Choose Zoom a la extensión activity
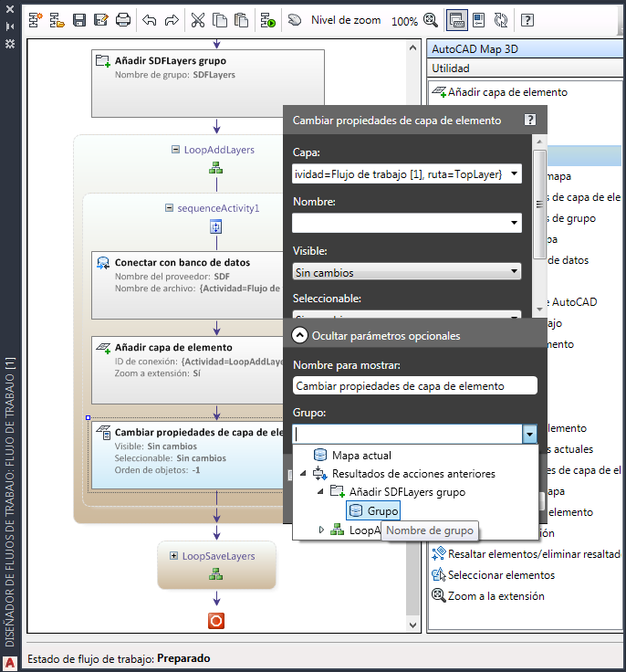 tap(488, 595)
